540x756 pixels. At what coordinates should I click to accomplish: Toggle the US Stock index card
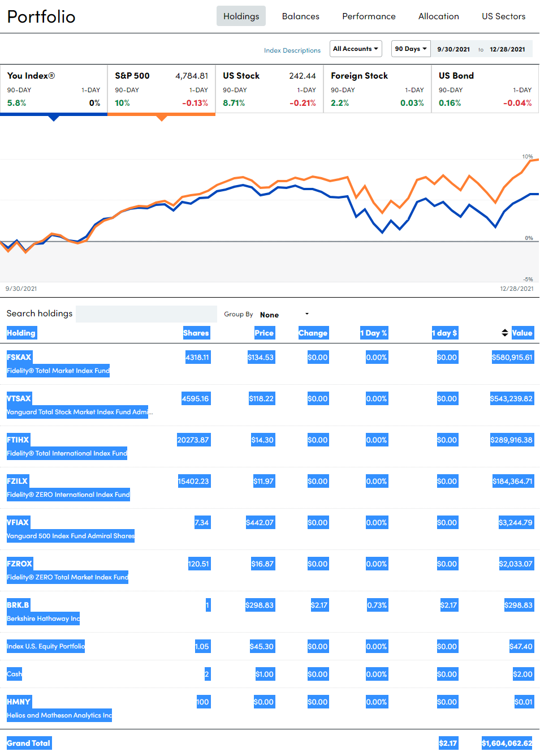tap(269, 89)
